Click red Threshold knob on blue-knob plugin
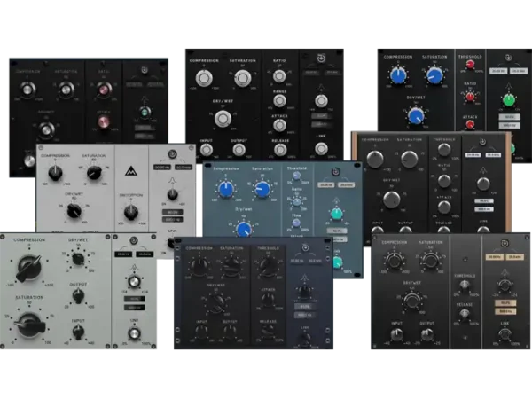The height and width of the screenshot is (399, 532). tap(470, 65)
